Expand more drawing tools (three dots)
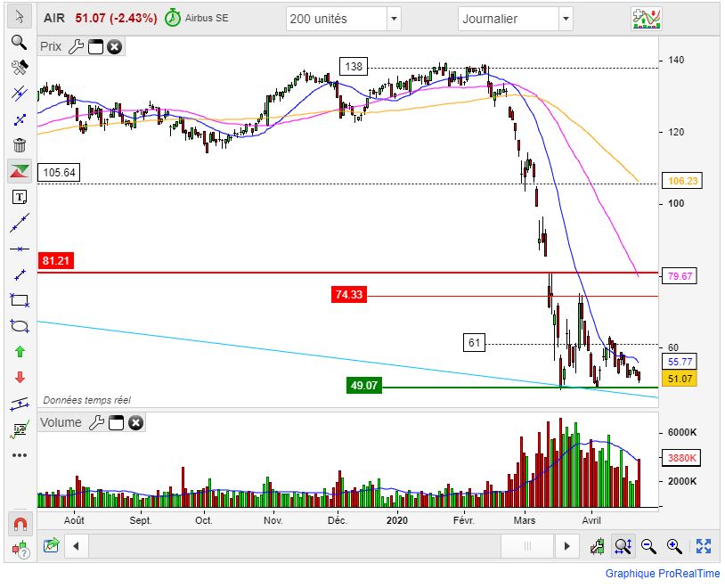725x588 pixels. coord(19,455)
